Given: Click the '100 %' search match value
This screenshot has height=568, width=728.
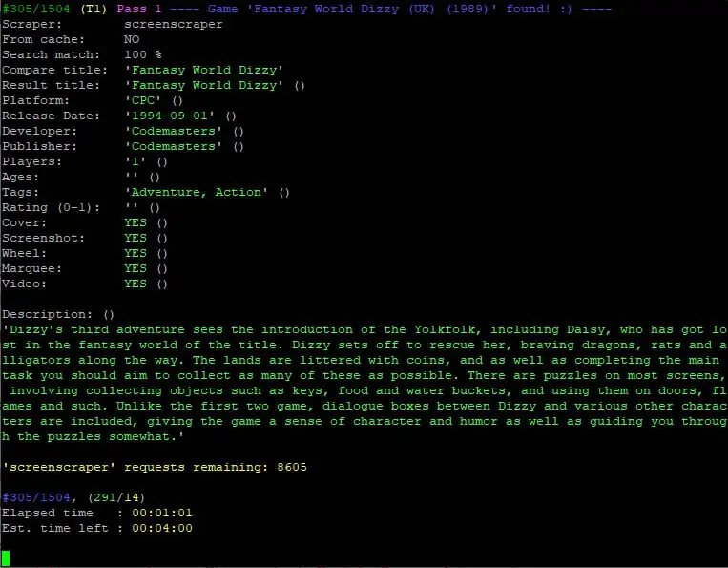Looking at the screenshot, I should pyautogui.click(x=142, y=54).
